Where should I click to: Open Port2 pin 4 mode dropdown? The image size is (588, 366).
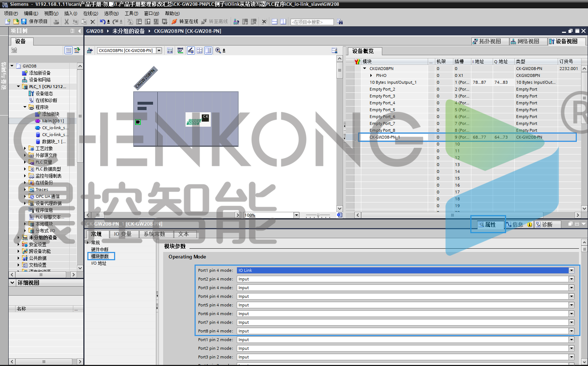coord(571,279)
